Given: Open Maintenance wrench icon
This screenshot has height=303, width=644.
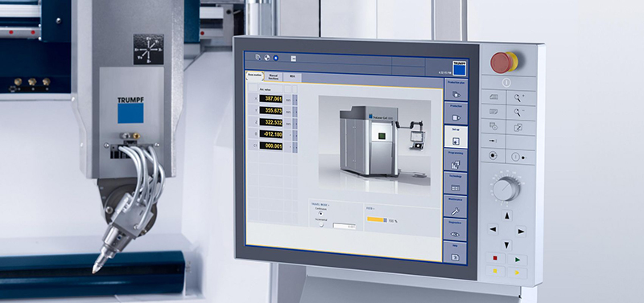Looking at the screenshot, I should tap(455, 207).
